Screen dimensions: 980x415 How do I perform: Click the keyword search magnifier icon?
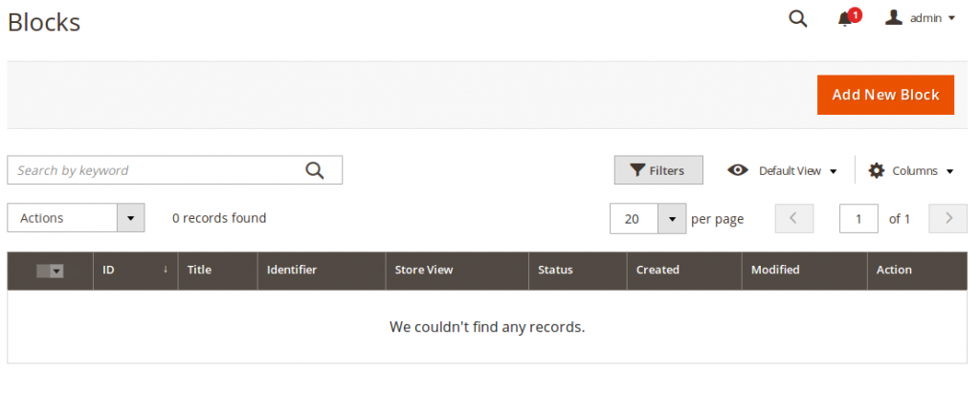[x=315, y=170]
